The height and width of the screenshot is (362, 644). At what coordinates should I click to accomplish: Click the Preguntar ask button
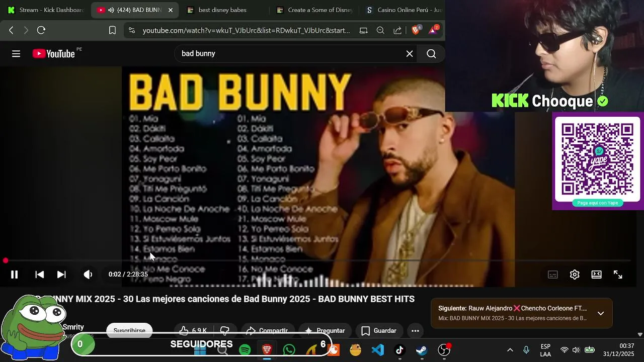click(324, 330)
